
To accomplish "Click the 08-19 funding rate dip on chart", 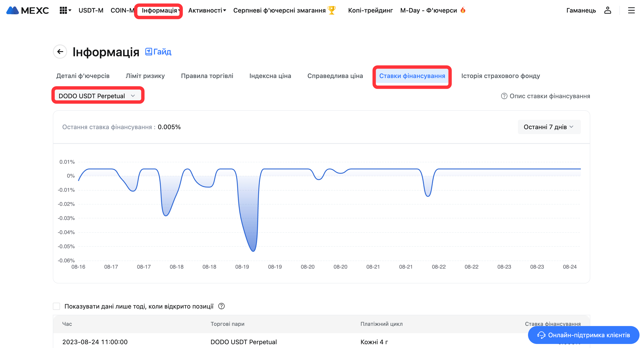I will (x=253, y=250).
